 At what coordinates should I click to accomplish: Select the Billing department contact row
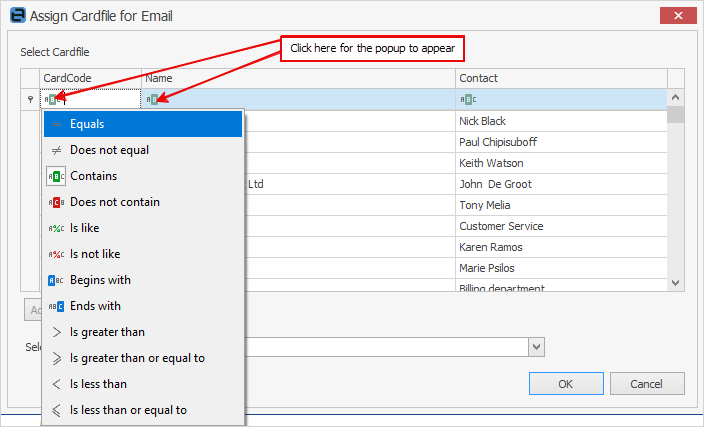(x=561, y=286)
